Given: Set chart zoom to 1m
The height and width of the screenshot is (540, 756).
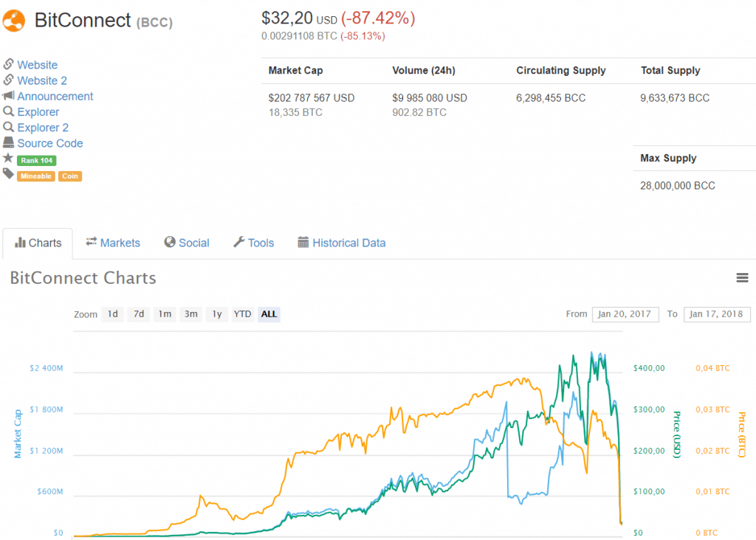Looking at the screenshot, I should click(x=165, y=314).
